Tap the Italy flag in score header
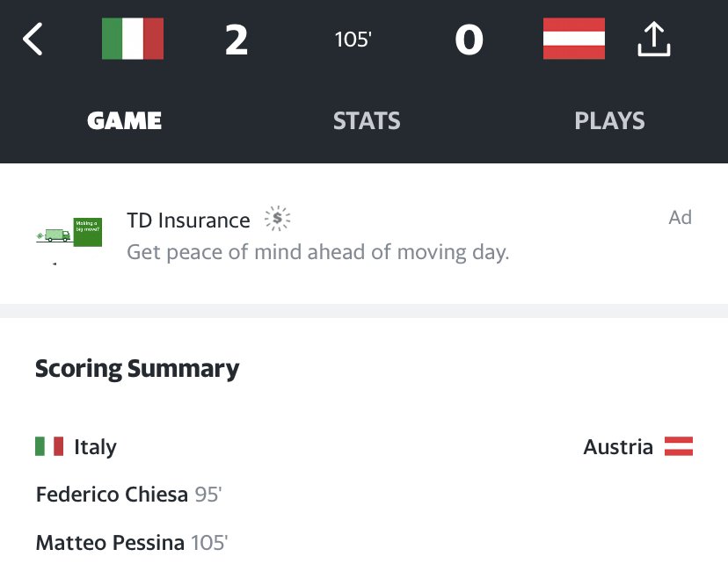This screenshot has width=728, height=571. pyautogui.click(x=133, y=40)
